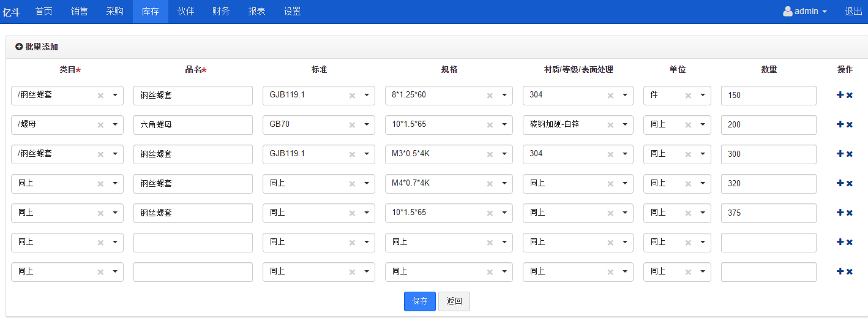
Task: Go to the 设置 menu
Action: 293,11
